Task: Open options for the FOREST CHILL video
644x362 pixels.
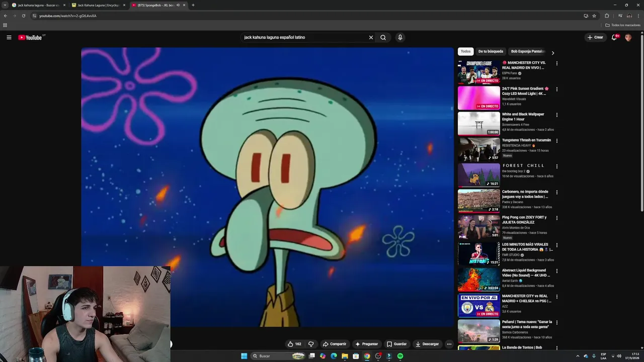Action: coord(556,166)
